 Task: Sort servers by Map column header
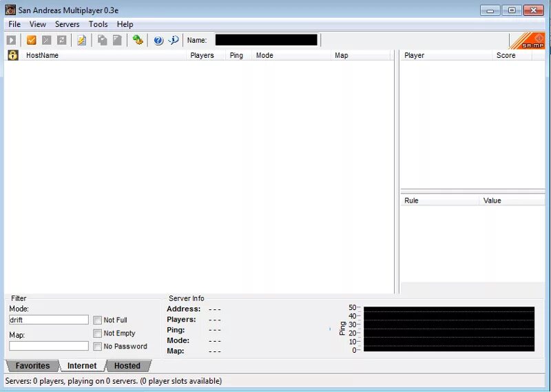pos(360,55)
